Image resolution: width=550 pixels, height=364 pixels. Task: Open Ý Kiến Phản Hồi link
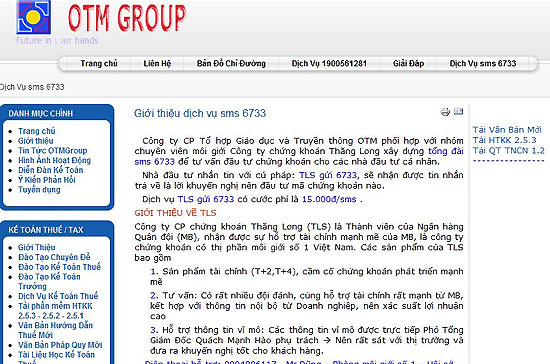pos(47,180)
